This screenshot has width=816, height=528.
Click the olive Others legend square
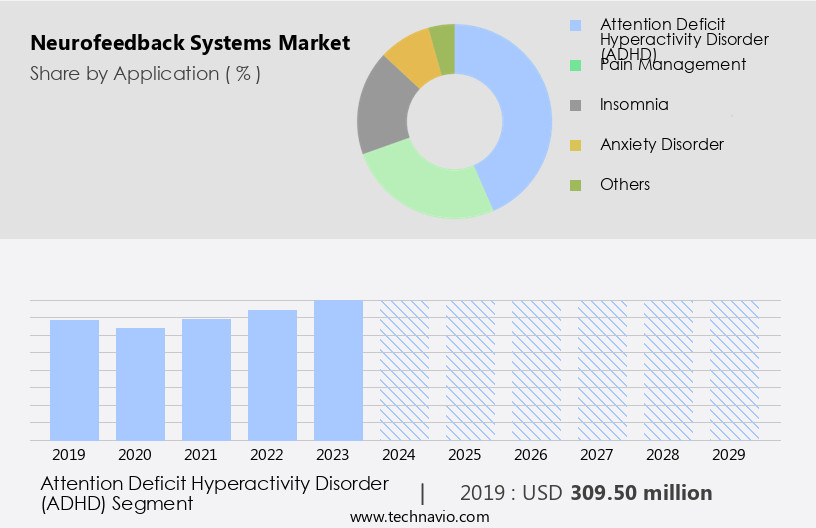[575, 185]
